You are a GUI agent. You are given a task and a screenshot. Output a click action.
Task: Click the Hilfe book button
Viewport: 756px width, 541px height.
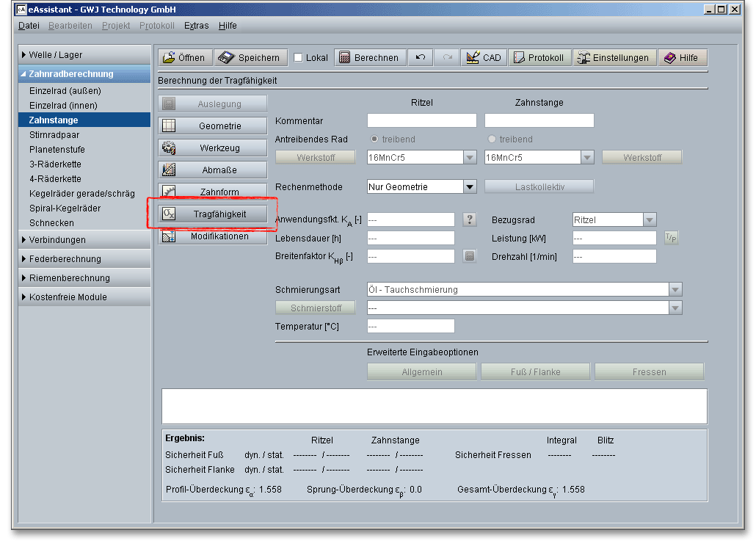click(x=682, y=58)
